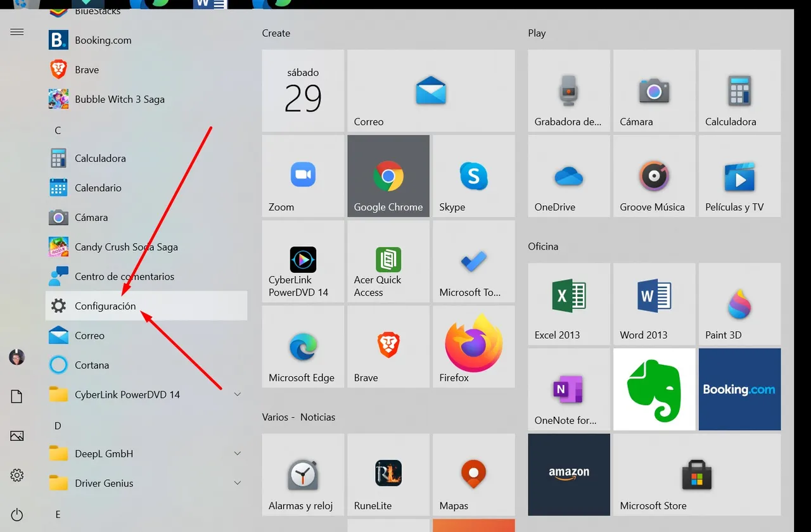The height and width of the screenshot is (532, 811).
Task: Open the OneNote tile
Action: pos(569,389)
